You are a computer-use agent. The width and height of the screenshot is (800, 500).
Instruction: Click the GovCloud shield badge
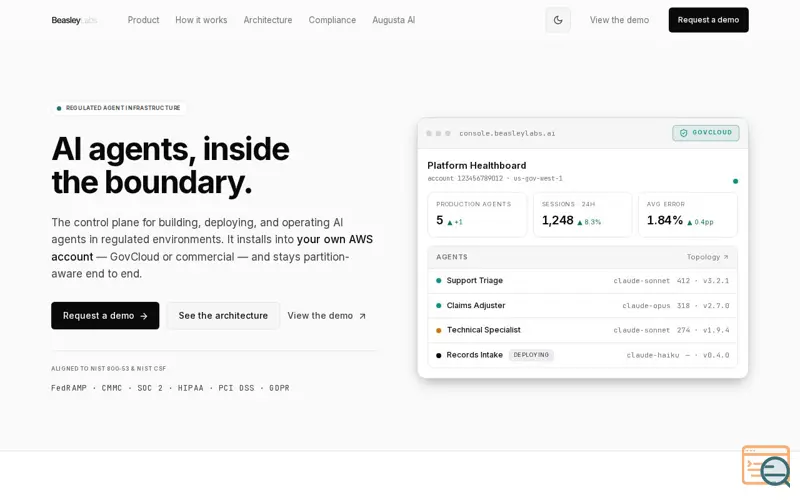pyautogui.click(x=706, y=133)
